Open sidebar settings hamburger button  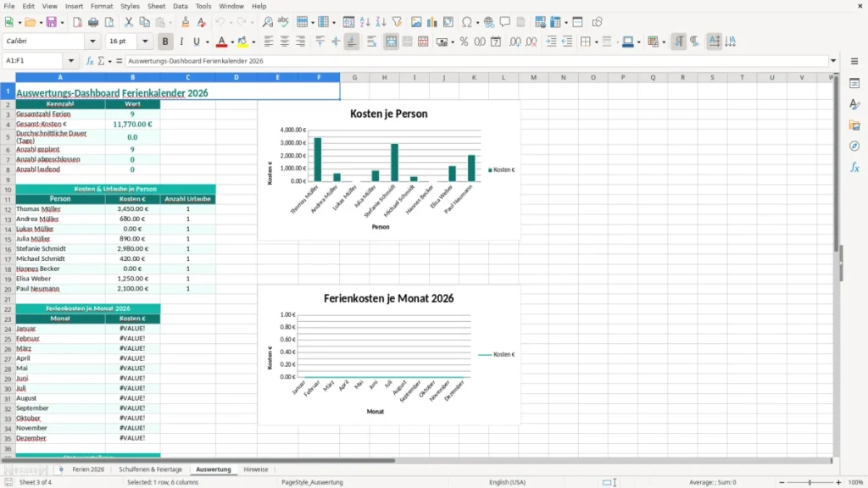tap(854, 61)
